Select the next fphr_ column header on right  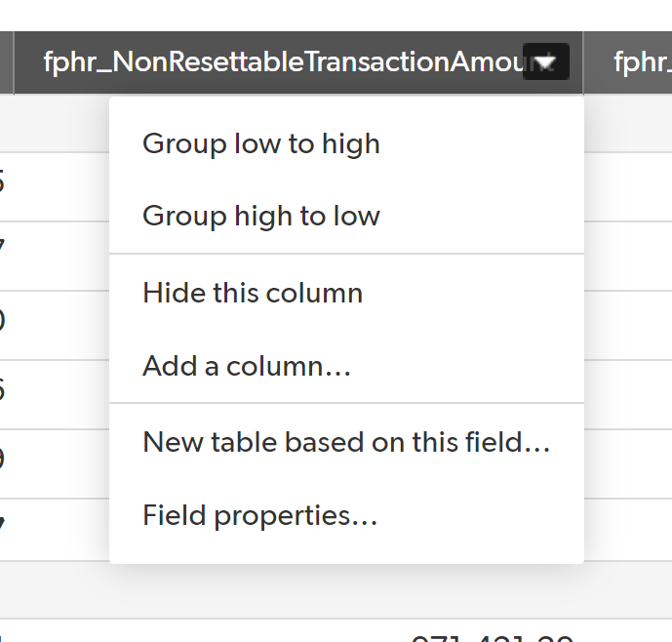pos(643,61)
